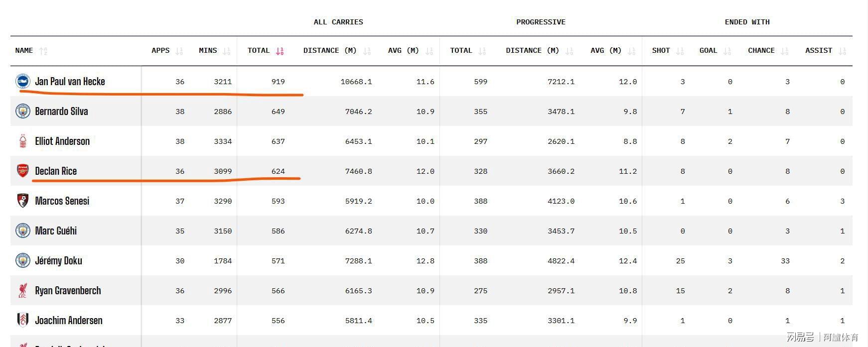The image size is (868, 347).
Task: Select the GOAL column header
Action: (708, 50)
